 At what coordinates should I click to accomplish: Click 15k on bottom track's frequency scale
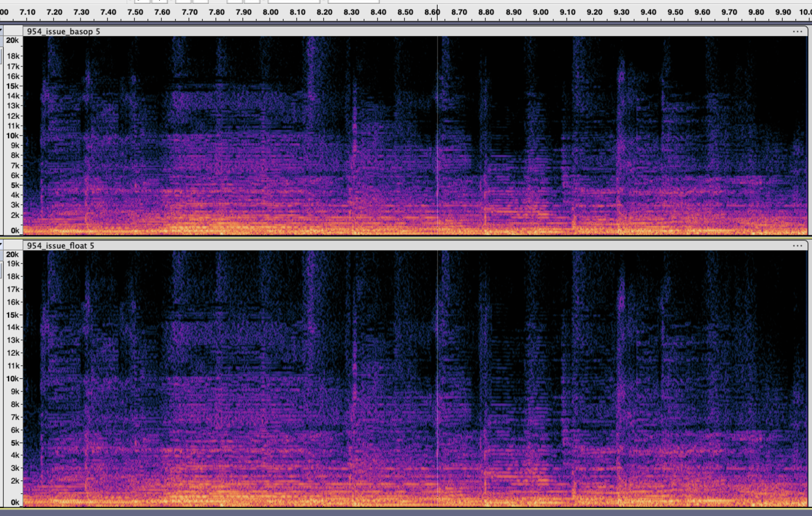pos(13,315)
